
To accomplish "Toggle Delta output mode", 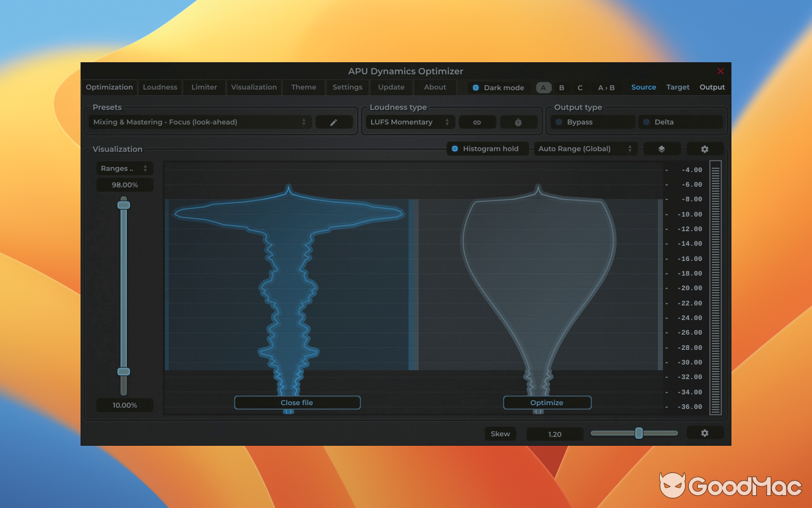I will coord(681,121).
